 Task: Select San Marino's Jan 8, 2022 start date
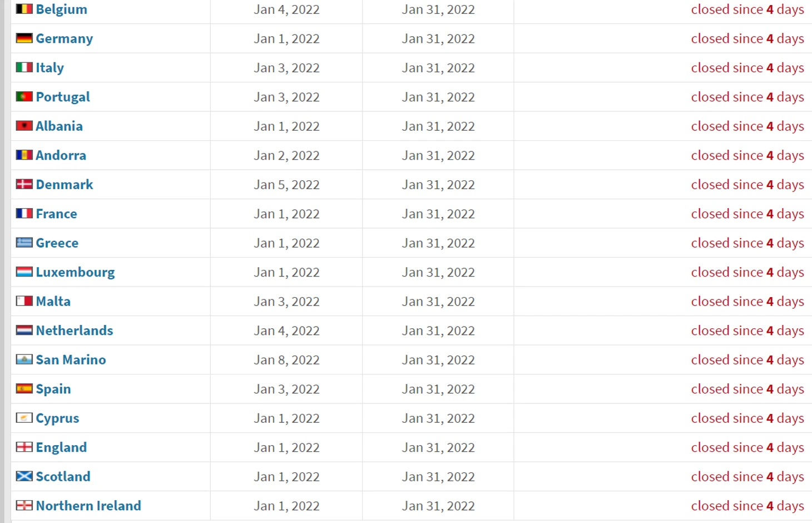[x=287, y=360]
